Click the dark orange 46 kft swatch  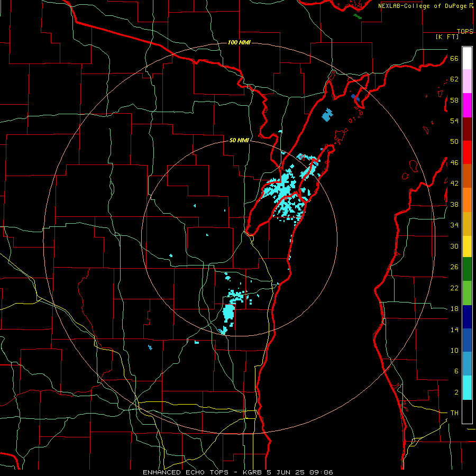467,176
